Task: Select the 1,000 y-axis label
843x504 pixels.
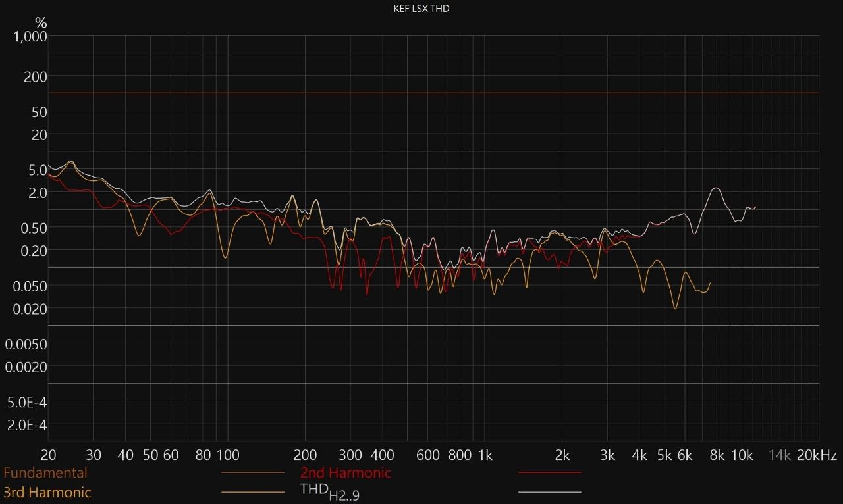Action: [30, 37]
